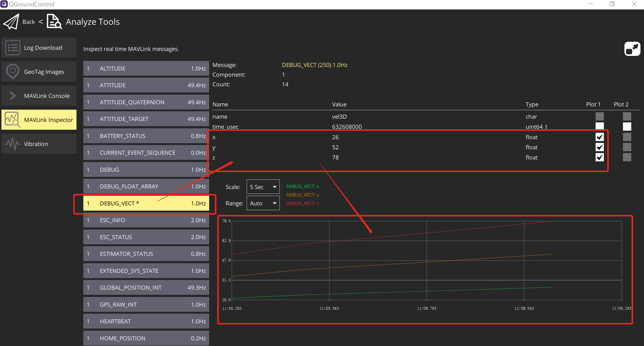Enable Plot 1 checkbox for z value
644x346 pixels.
tap(599, 158)
